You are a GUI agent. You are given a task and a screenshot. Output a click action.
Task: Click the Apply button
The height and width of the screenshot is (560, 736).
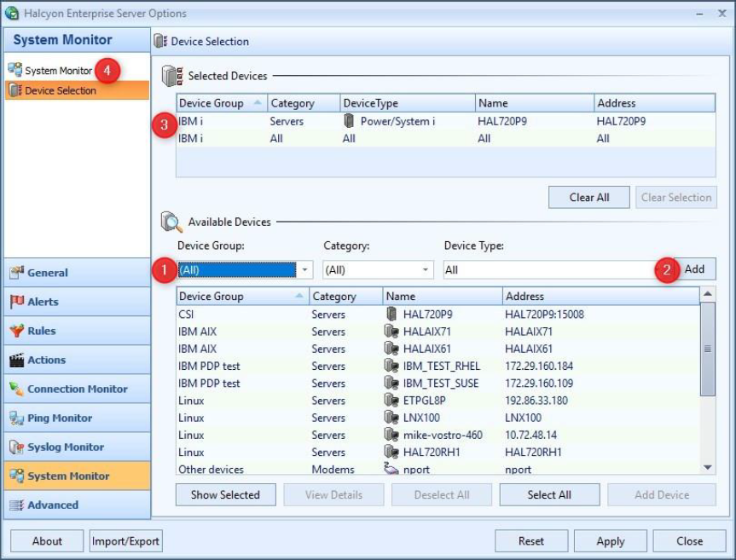coord(610,541)
